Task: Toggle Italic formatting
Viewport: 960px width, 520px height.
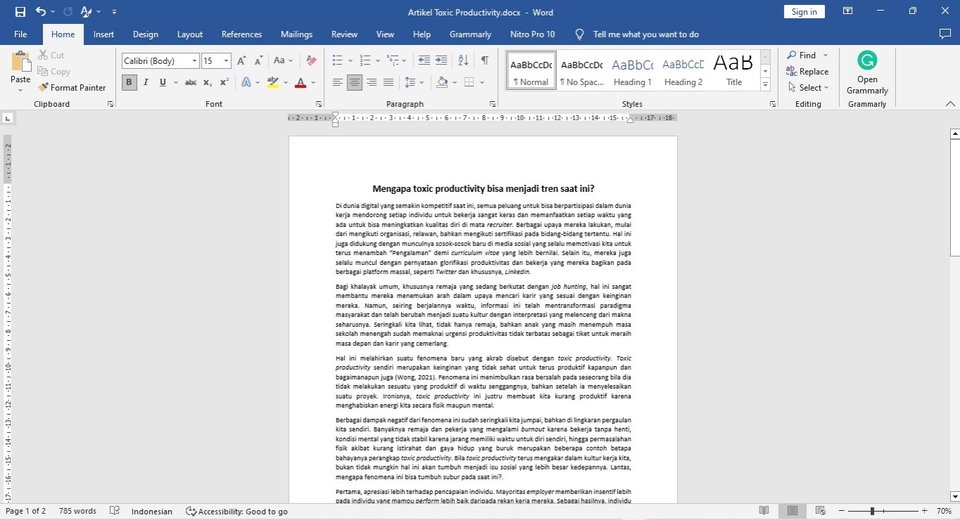Action: [146, 82]
